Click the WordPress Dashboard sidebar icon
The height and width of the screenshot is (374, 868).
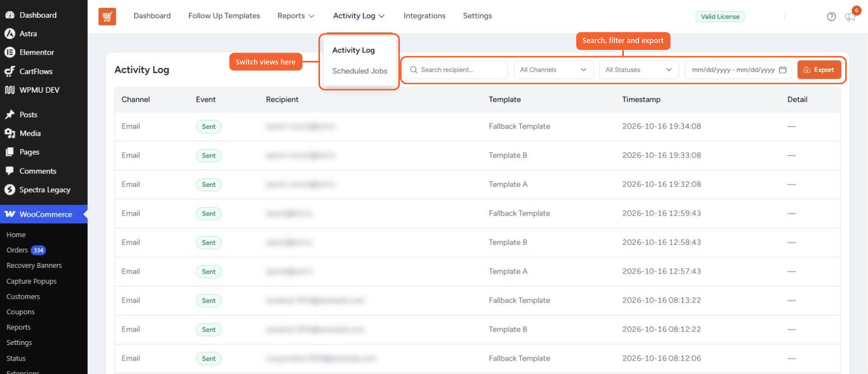click(9, 15)
